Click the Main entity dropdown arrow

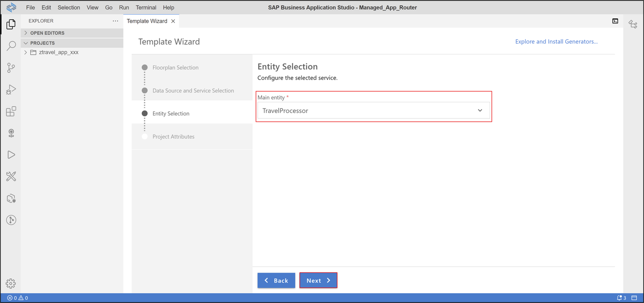tap(480, 110)
